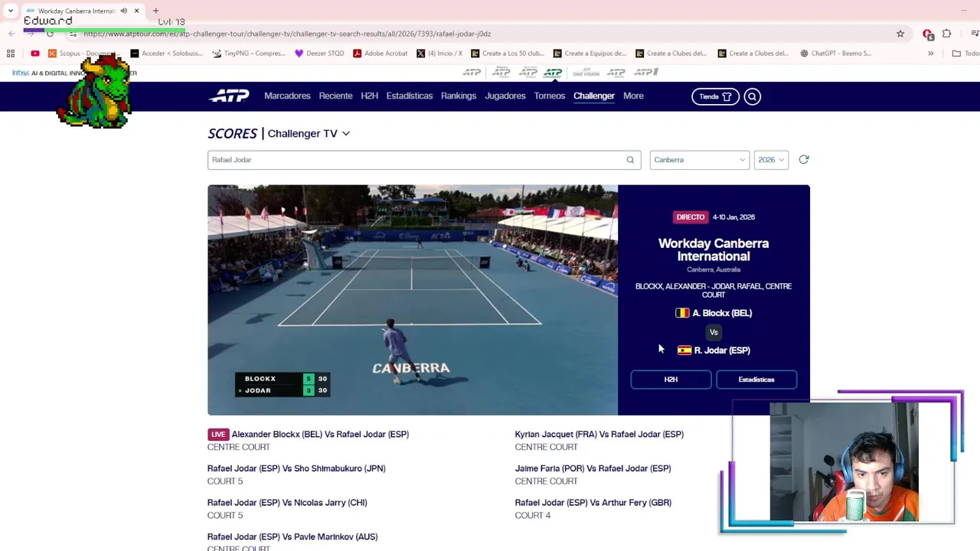
Task: Open Jodar Vs Sho Shimabukuro match
Action: point(296,468)
